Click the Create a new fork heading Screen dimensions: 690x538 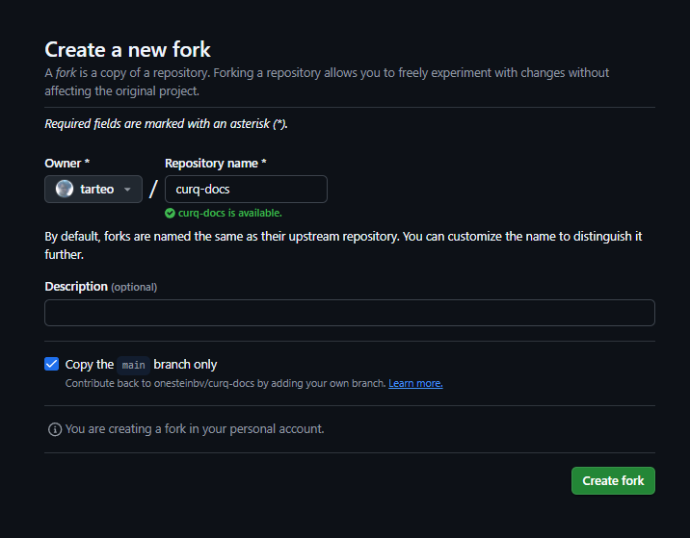coord(128,49)
